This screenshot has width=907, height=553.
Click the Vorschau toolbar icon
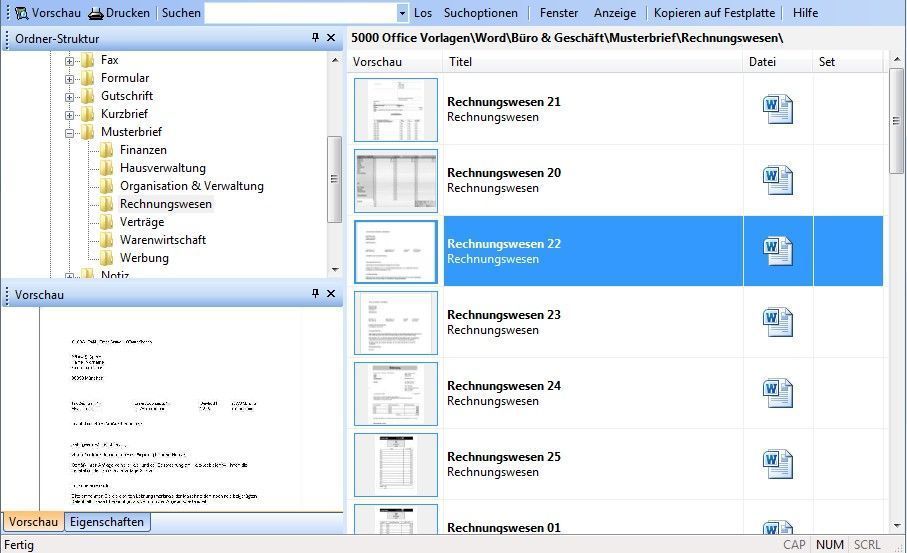coord(20,13)
